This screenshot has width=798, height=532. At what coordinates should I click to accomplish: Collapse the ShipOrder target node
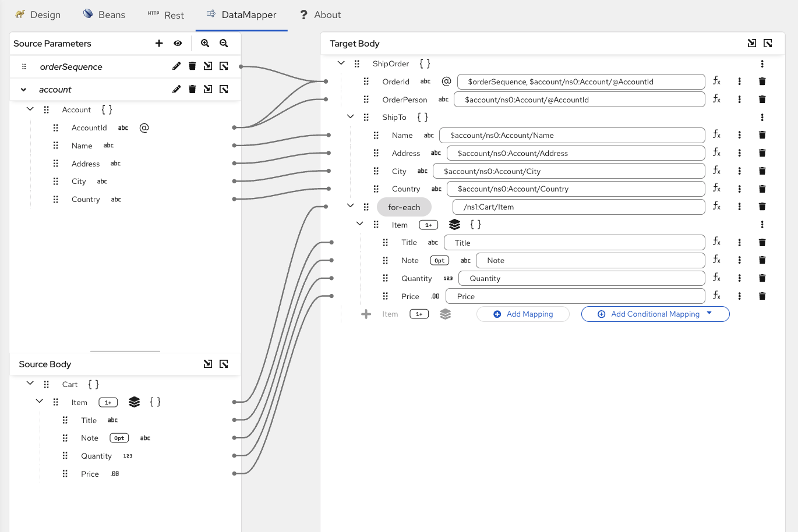pyautogui.click(x=341, y=63)
